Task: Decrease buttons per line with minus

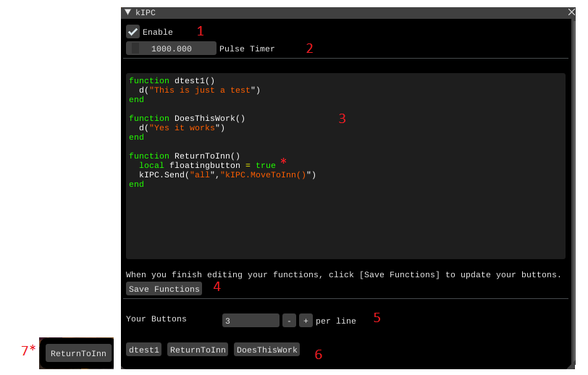Action: tap(289, 321)
